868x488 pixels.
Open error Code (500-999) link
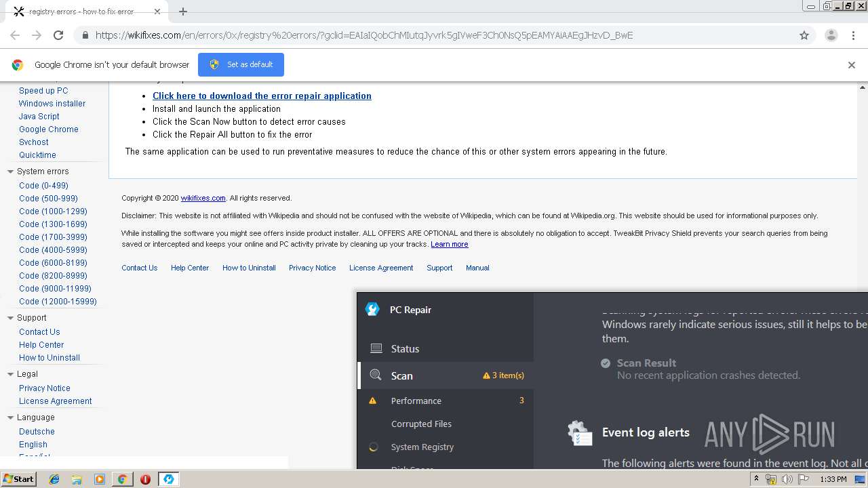(48, 198)
